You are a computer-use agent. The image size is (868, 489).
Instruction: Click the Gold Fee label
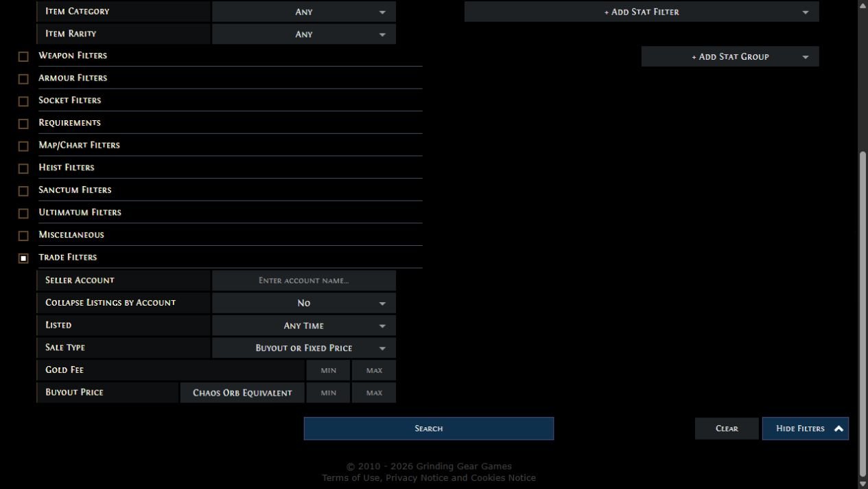64,369
